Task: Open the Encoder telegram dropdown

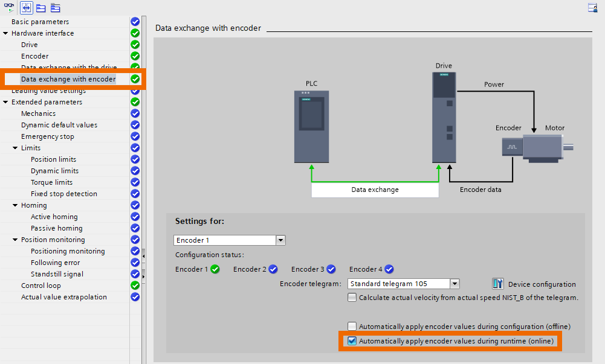Action: (x=455, y=284)
